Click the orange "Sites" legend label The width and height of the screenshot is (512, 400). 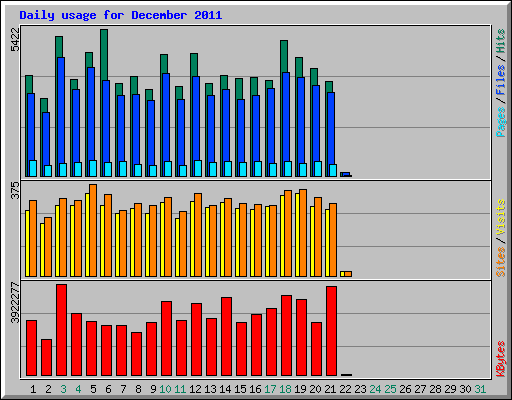(501, 262)
